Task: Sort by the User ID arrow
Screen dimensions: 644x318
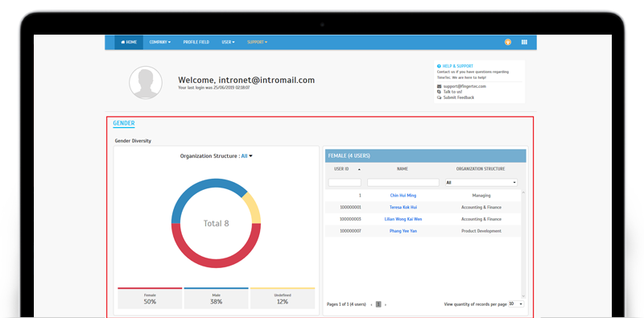Action: point(359,169)
